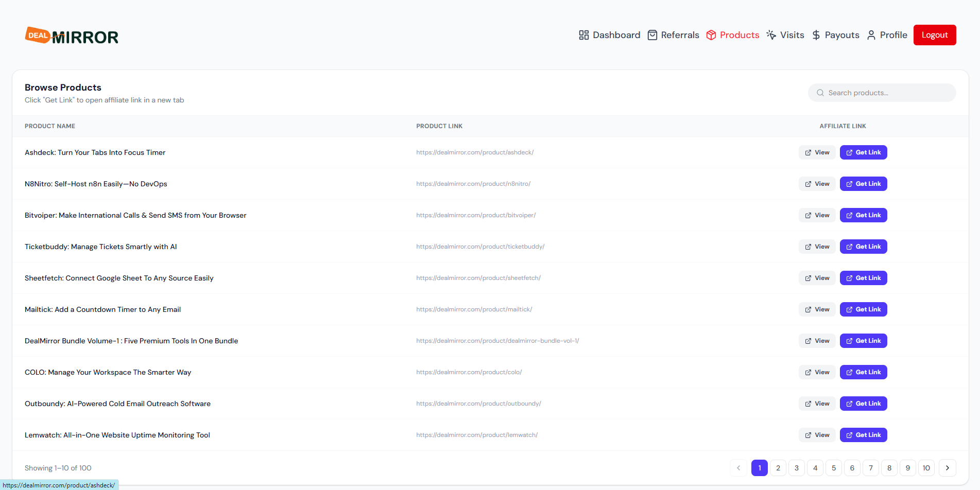Click the Visits cursor-click icon

[771, 35]
